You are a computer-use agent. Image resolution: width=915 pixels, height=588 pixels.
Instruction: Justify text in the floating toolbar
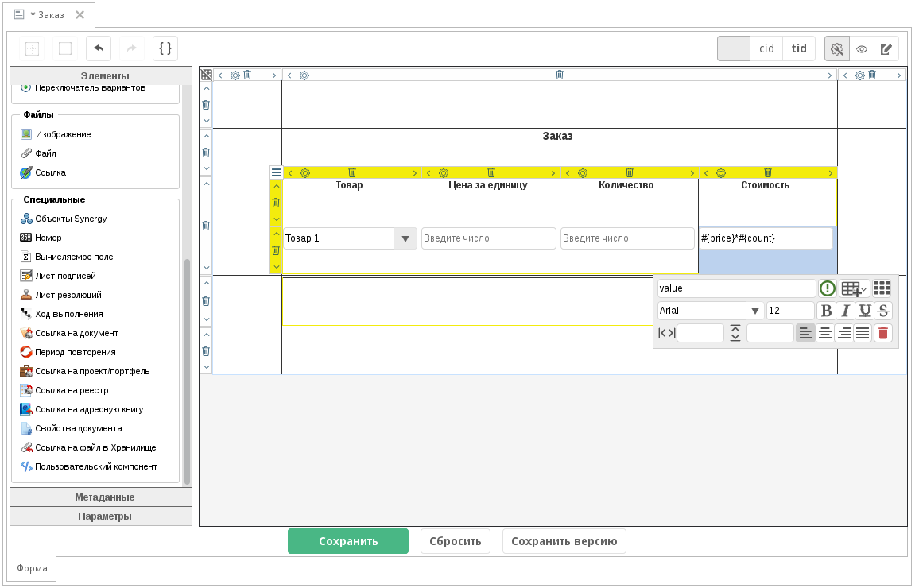tap(863, 333)
